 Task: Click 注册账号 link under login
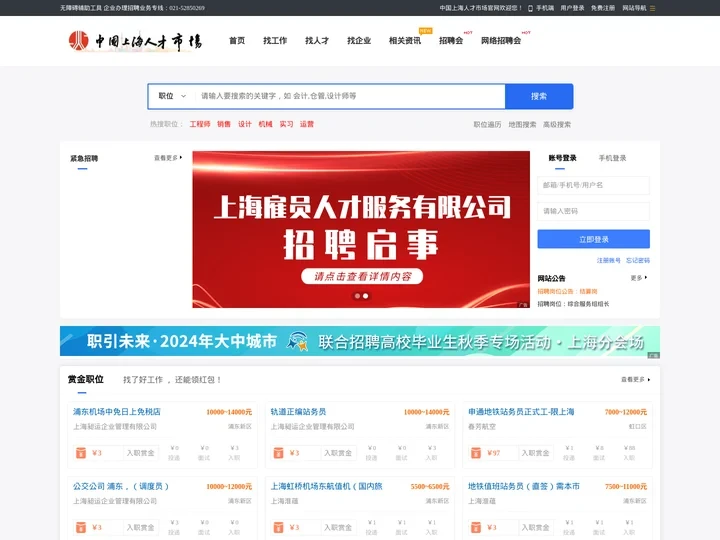(608, 260)
